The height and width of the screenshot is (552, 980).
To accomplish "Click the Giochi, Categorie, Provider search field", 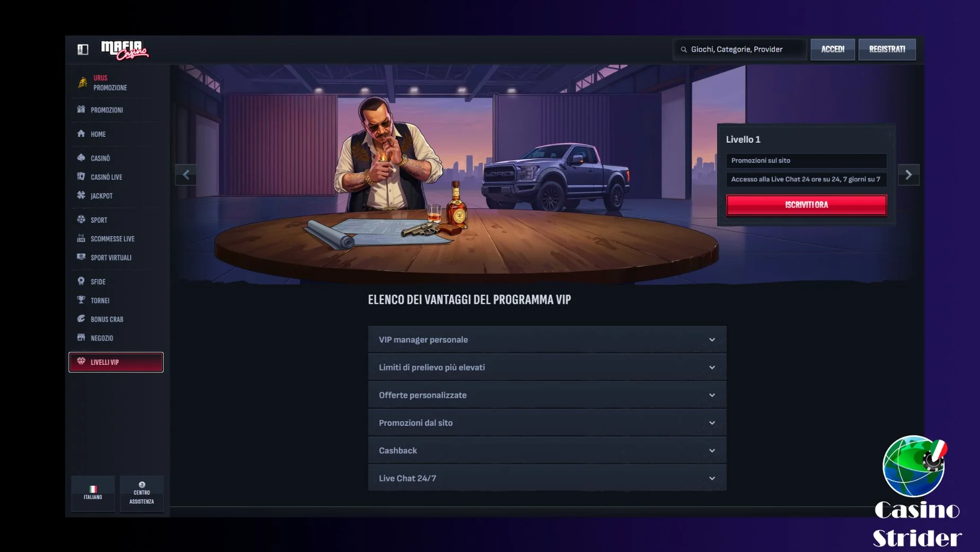I will (x=739, y=49).
